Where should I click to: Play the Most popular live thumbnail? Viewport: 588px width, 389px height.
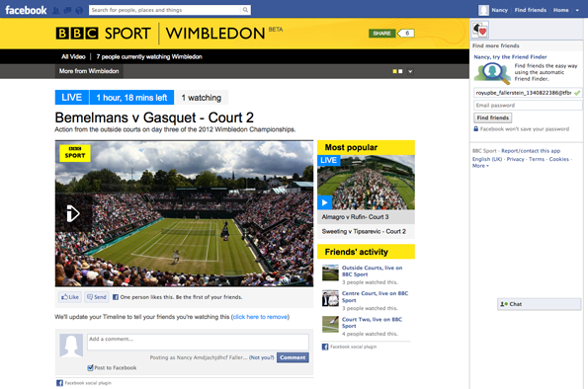tap(366, 183)
